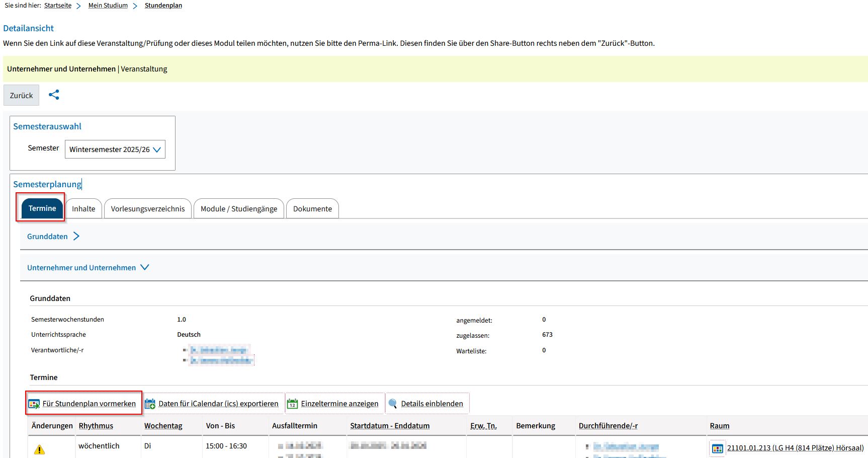Switch to the Inhalte tab
The width and height of the screenshot is (868, 458).
tap(83, 209)
